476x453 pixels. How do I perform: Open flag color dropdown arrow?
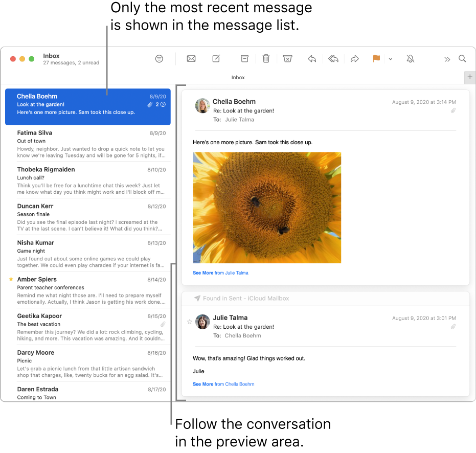391,59
